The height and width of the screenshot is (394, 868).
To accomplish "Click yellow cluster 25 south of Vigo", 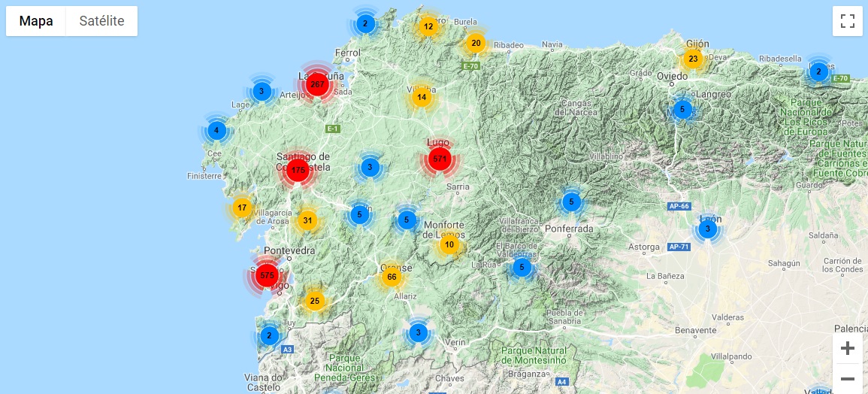I will (315, 302).
